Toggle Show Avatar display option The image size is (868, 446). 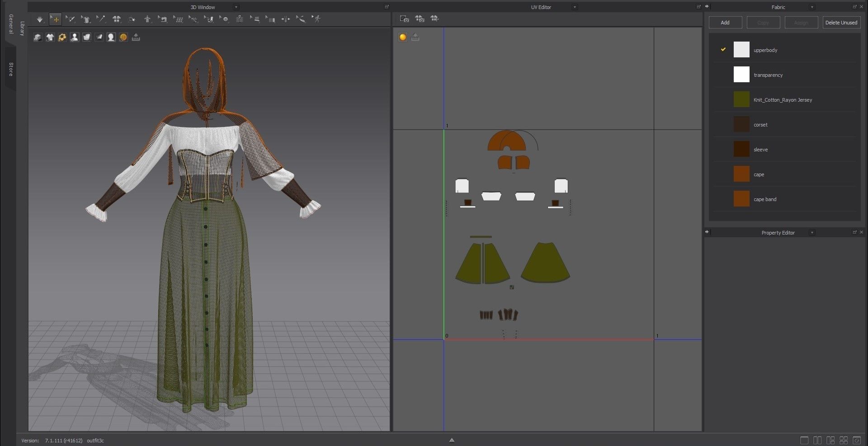click(x=75, y=37)
